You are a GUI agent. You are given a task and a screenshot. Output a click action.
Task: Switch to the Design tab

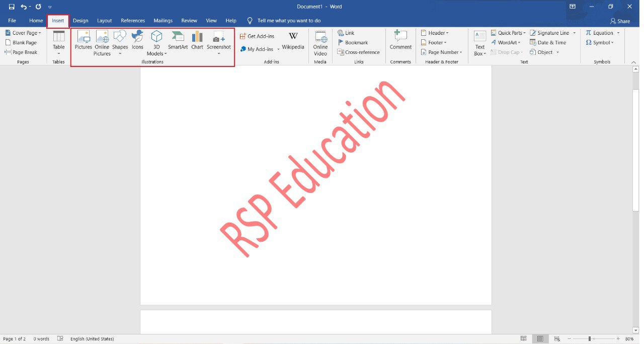(x=80, y=21)
